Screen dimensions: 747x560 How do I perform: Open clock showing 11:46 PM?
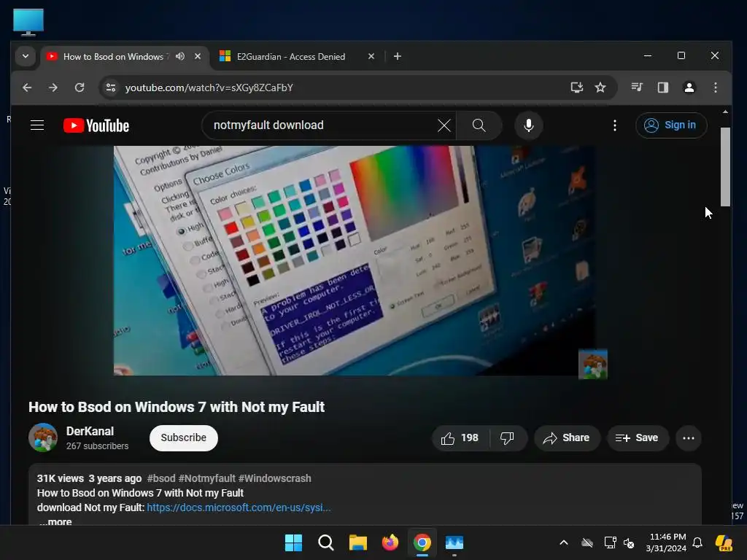pyautogui.click(x=667, y=542)
